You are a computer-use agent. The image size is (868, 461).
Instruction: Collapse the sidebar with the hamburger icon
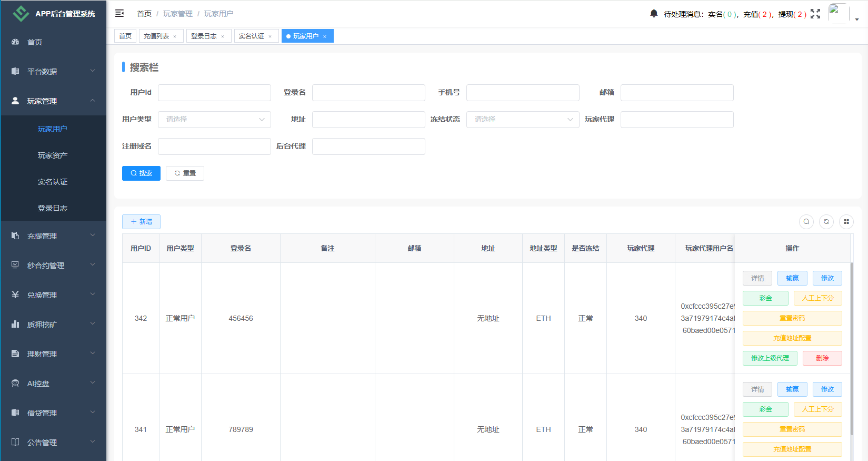tap(119, 13)
